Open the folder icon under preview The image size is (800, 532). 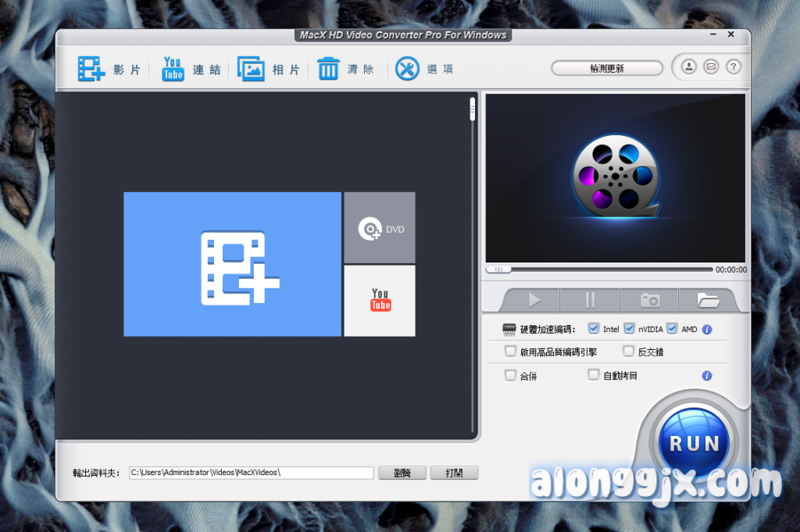708,300
